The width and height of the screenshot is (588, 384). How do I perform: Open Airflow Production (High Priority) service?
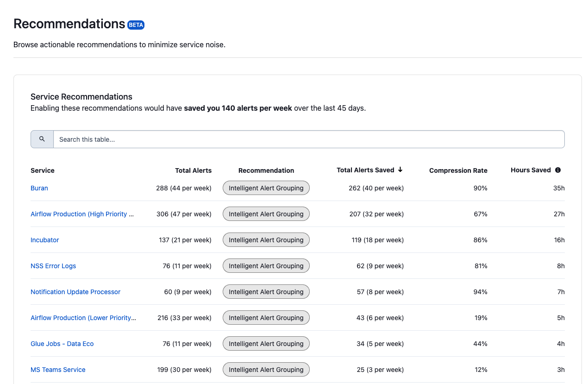tap(82, 214)
